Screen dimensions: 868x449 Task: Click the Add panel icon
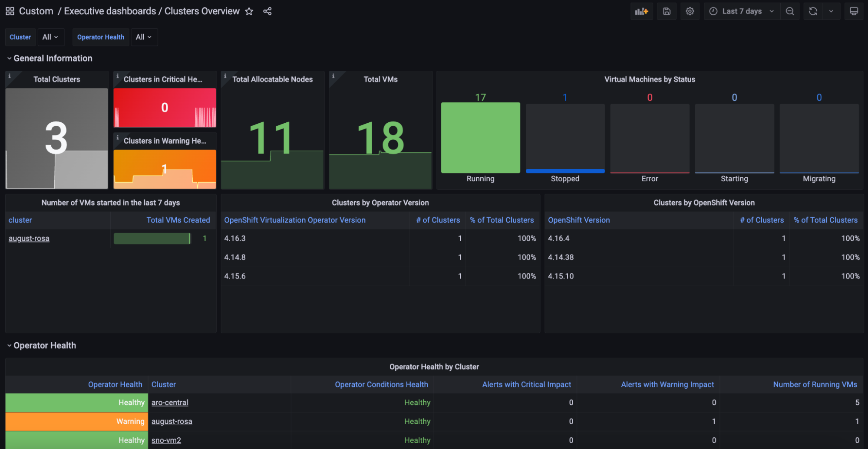pyautogui.click(x=641, y=11)
